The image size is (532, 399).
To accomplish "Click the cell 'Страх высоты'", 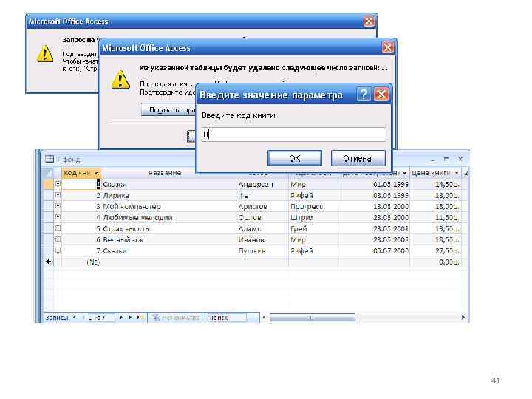I will click(169, 228).
